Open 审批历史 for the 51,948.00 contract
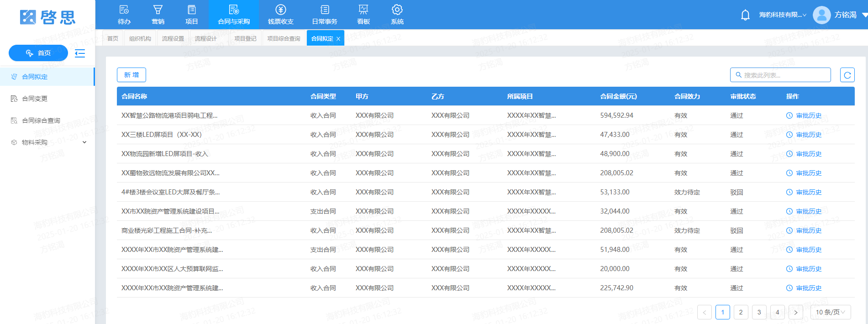This screenshot has width=868, height=324. pyautogui.click(x=804, y=250)
